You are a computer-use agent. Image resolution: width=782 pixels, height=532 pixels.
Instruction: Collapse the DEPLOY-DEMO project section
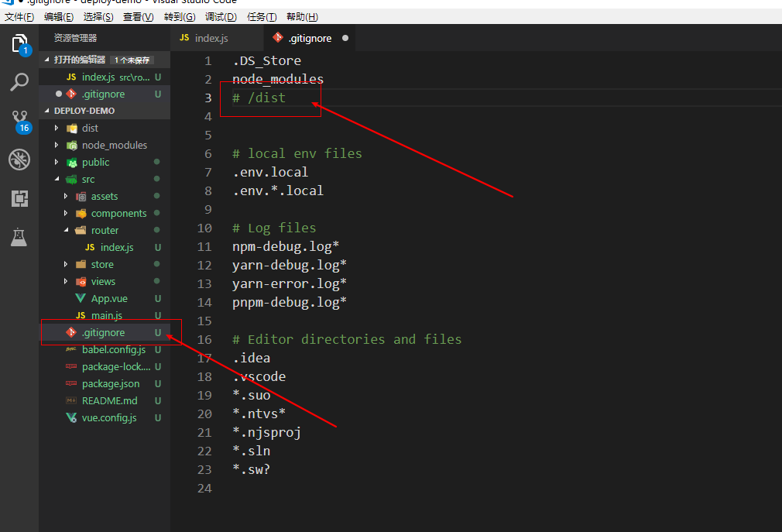tap(47, 110)
